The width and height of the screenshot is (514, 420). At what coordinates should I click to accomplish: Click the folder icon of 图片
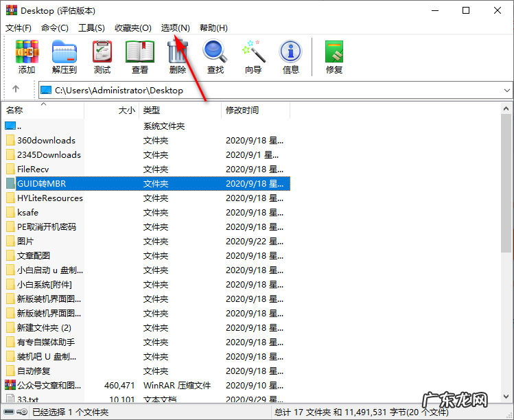tap(10, 242)
